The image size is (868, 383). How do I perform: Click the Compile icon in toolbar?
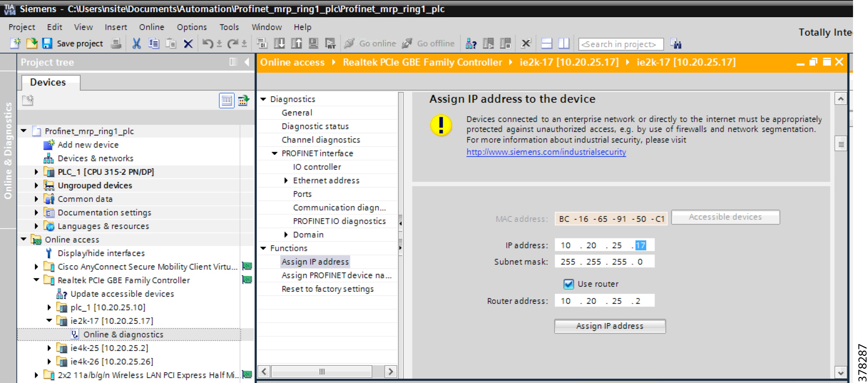(x=262, y=44)
